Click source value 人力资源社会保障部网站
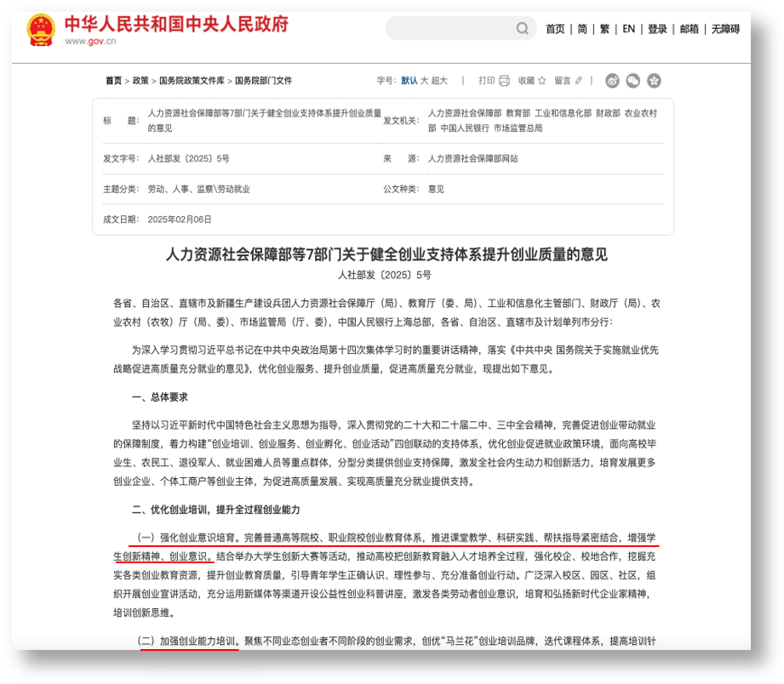Image resolution: width=784 pixels, height=684 pixels. [x=472, y=158]
